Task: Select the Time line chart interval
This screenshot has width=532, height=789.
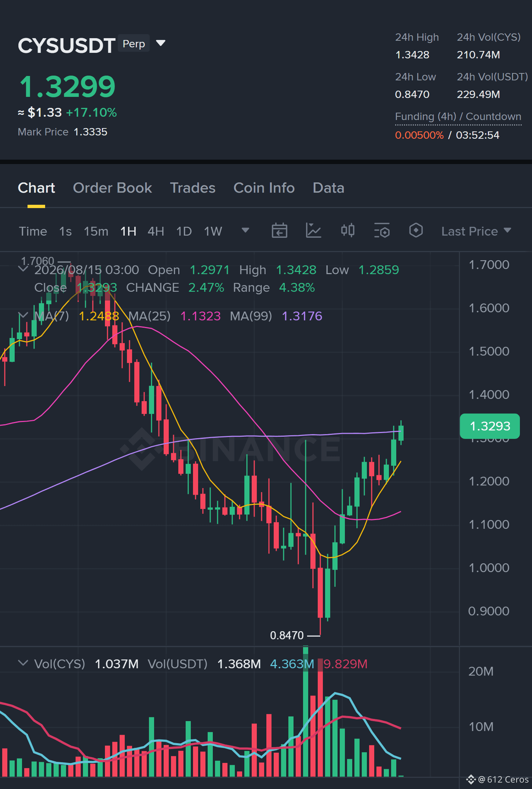Action: coord(33,231)
